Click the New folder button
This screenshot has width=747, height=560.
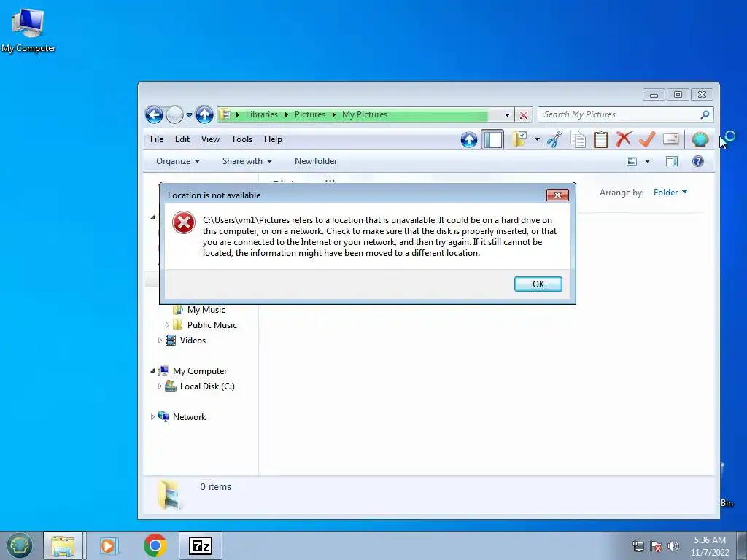(316, 161)
